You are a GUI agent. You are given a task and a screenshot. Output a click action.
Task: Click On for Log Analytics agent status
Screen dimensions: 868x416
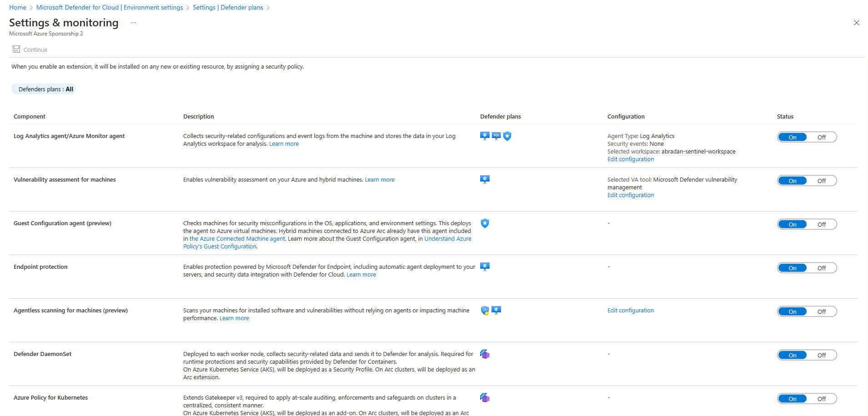tap(793, 137)
